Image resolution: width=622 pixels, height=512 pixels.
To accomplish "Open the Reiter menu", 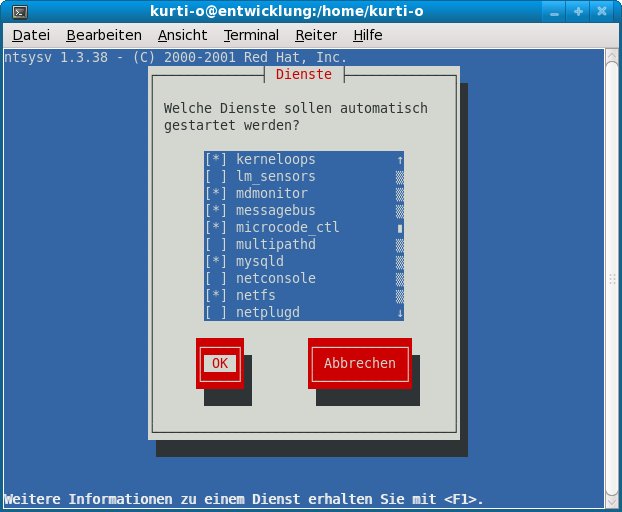I will click(x=316, y=35).
